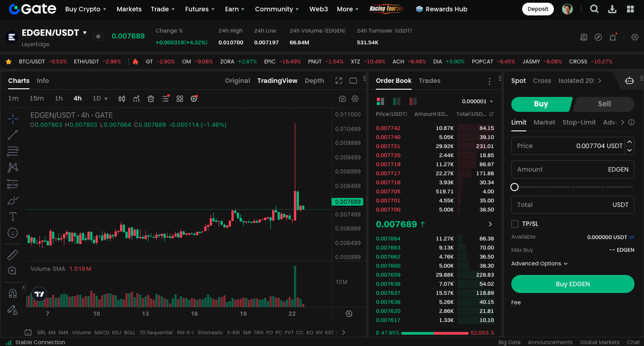This screenshot has width=644, height=346.
Task: Toggle lock all drawings tool
Action: click(x=13, y=310)
